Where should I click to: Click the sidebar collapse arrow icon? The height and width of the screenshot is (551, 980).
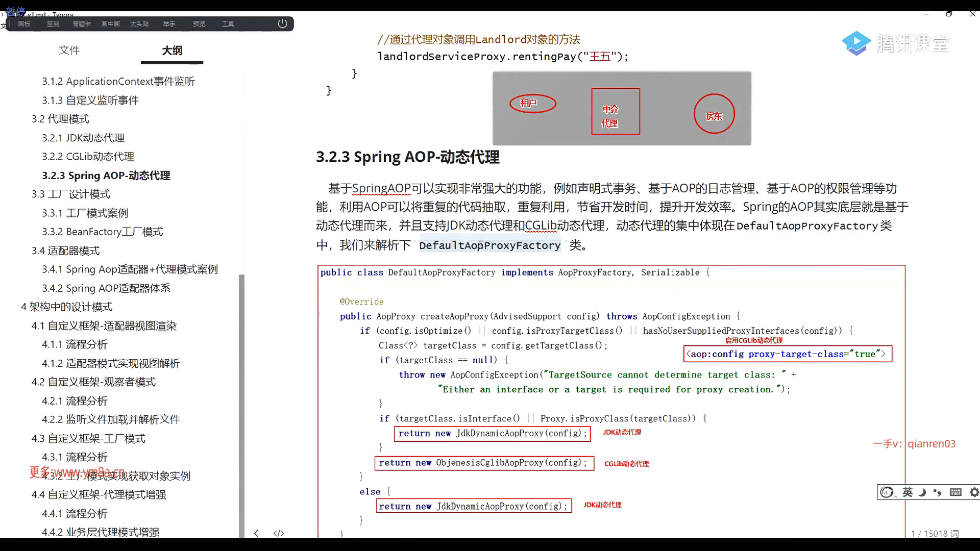pyautogui.click(x=256, y=533)
